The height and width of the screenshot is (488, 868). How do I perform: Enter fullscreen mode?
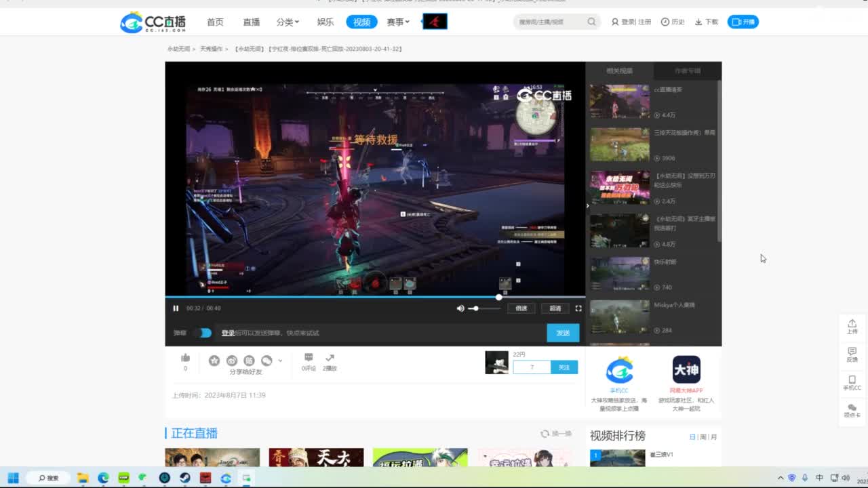(x=578, y=308)
